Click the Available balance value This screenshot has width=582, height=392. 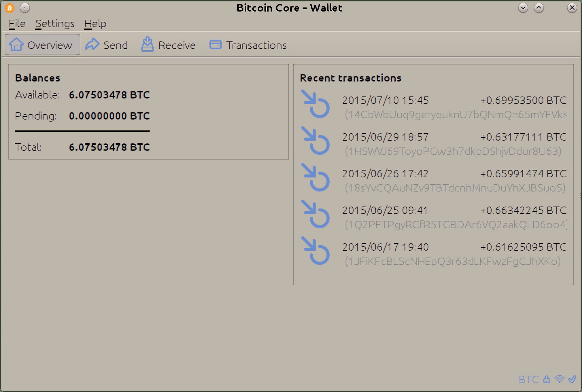pos(109,95)
